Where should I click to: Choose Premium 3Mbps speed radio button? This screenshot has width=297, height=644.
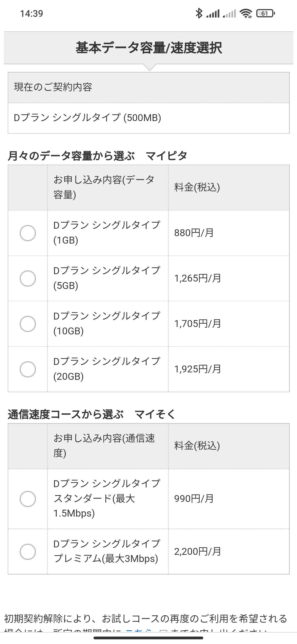tap(28, 552)
